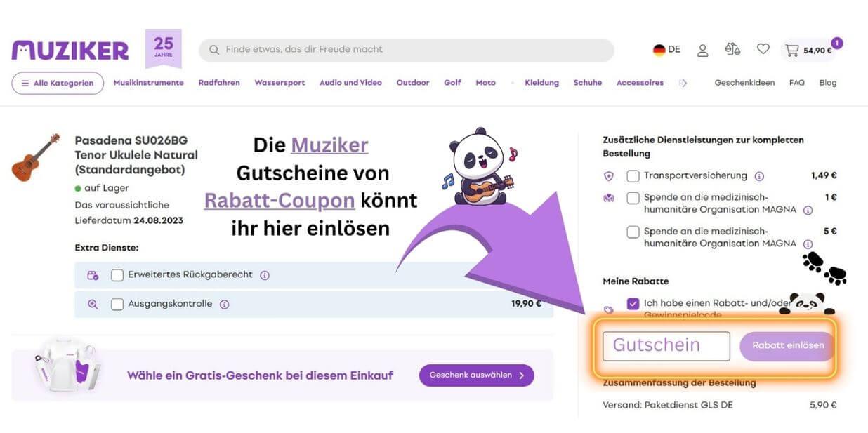Click info icon beside Ausgangskontrolle
The image size is (868, 433).
point(225,305)
